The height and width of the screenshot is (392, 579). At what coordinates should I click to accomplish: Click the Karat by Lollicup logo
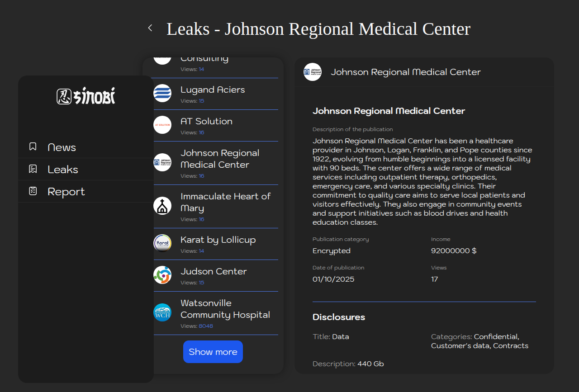tap(162, 243)
